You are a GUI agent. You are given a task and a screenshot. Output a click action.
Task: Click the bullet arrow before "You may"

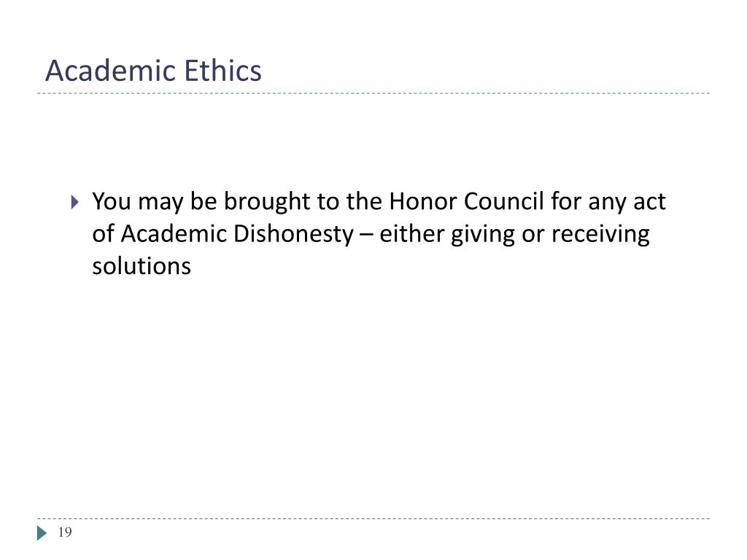pos(75,202)
